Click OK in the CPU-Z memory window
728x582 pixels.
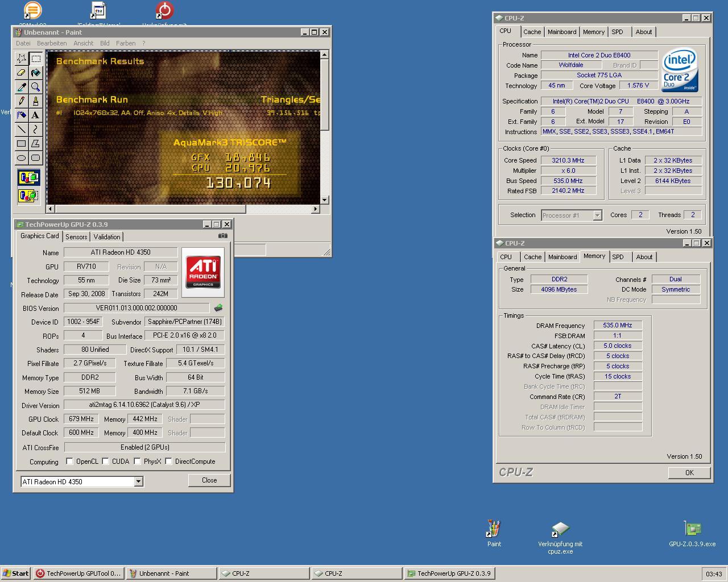tap(689, 472)
